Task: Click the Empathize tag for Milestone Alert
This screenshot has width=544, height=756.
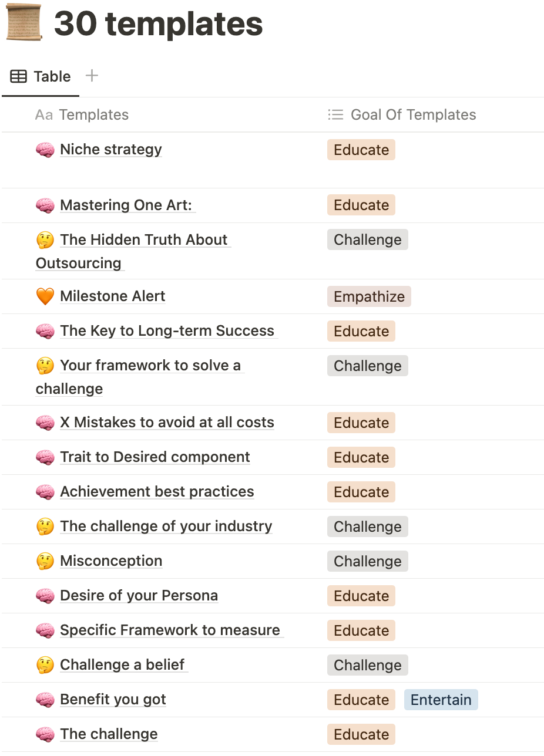Action: [x=369, y=296]
